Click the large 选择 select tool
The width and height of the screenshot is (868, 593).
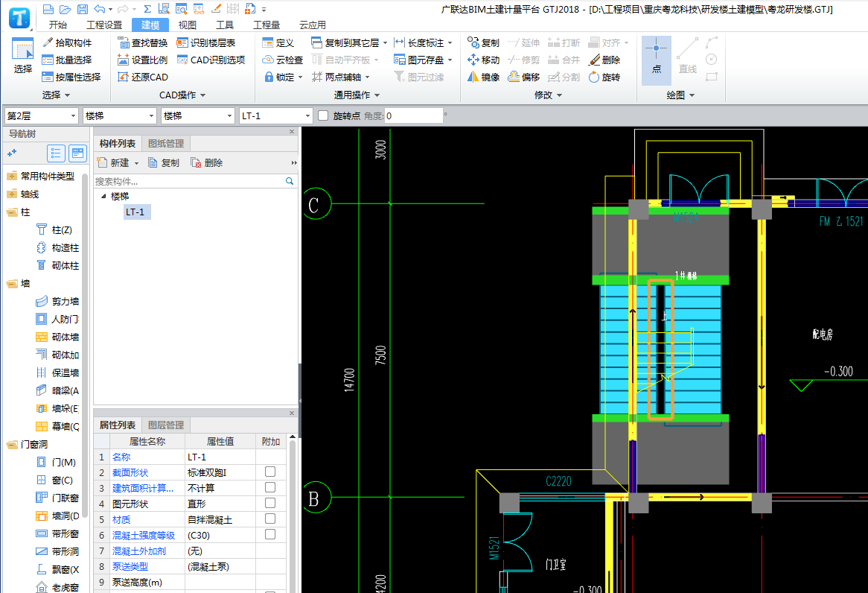coord(22,57)
